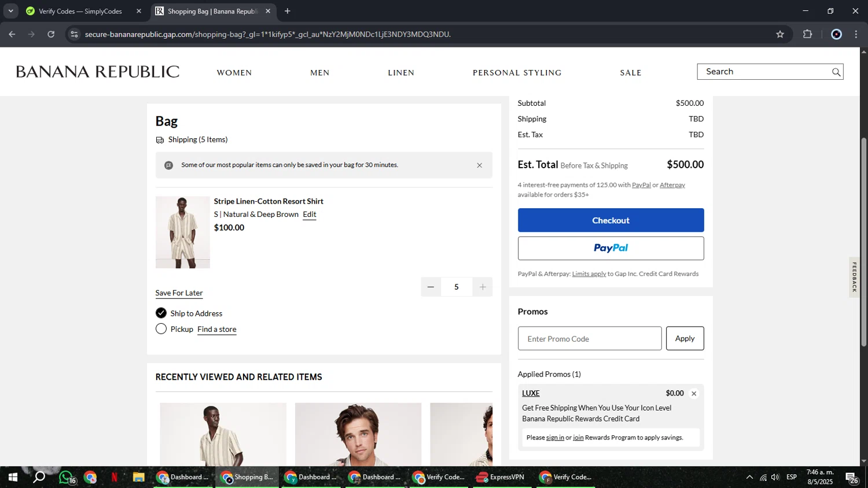Click the search magnifier icon
This screenshot has height=488, width=868.
(x=836, y=72)
